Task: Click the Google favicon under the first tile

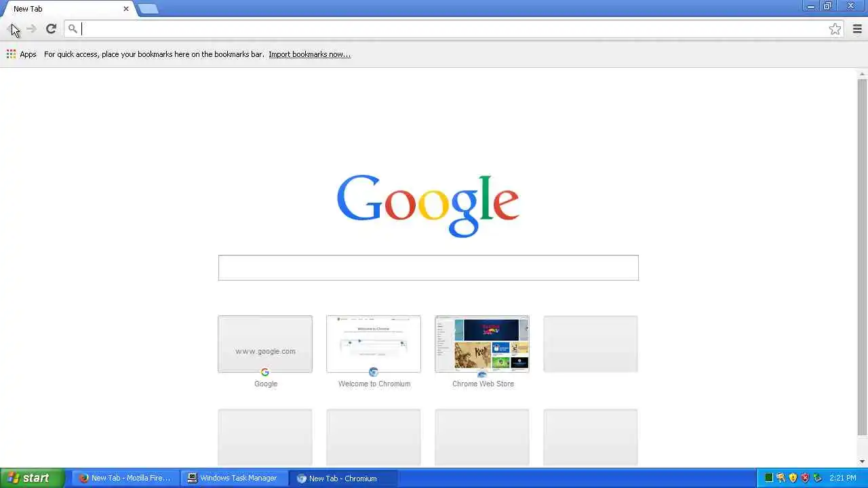Action: click(265, 372)
